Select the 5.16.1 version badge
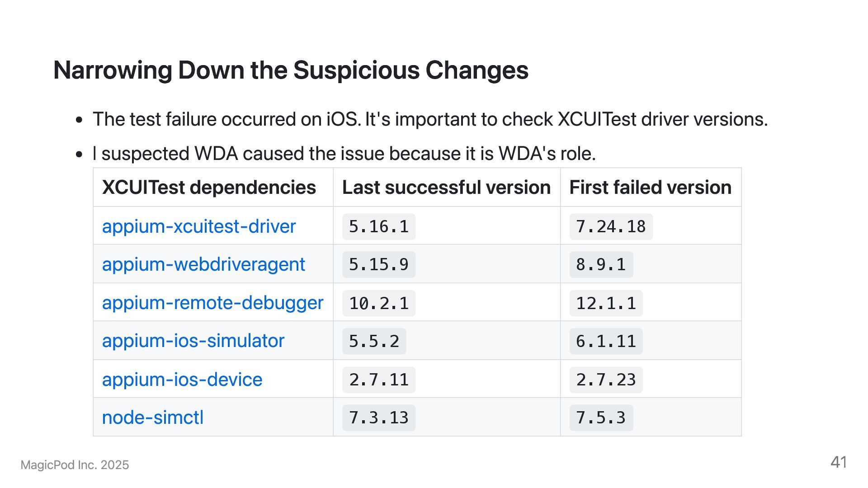Image resolution: width=868 pixels, height=488 pixels. point(379,226)
